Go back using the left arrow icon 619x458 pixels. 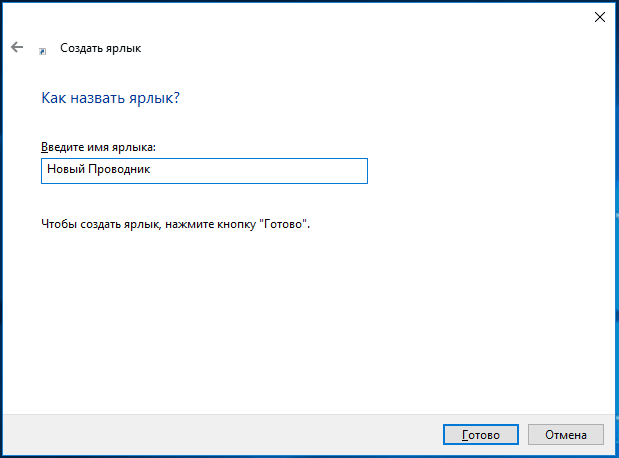(17, 47)
